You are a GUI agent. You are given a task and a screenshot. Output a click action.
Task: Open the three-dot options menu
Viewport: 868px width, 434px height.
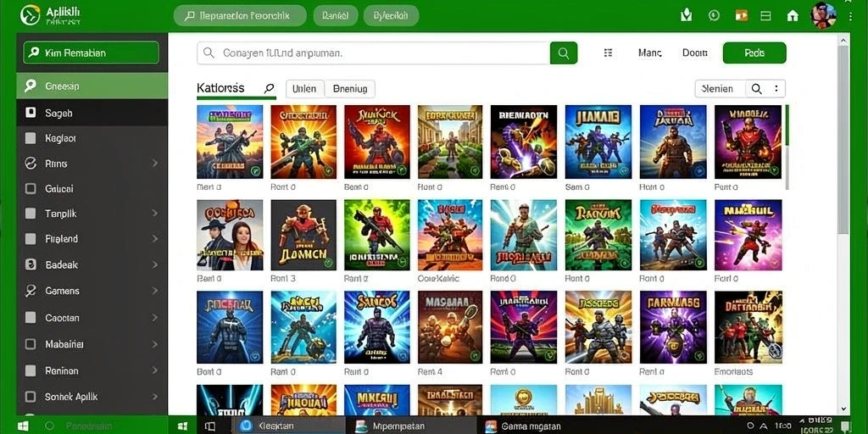click(776, 88)
